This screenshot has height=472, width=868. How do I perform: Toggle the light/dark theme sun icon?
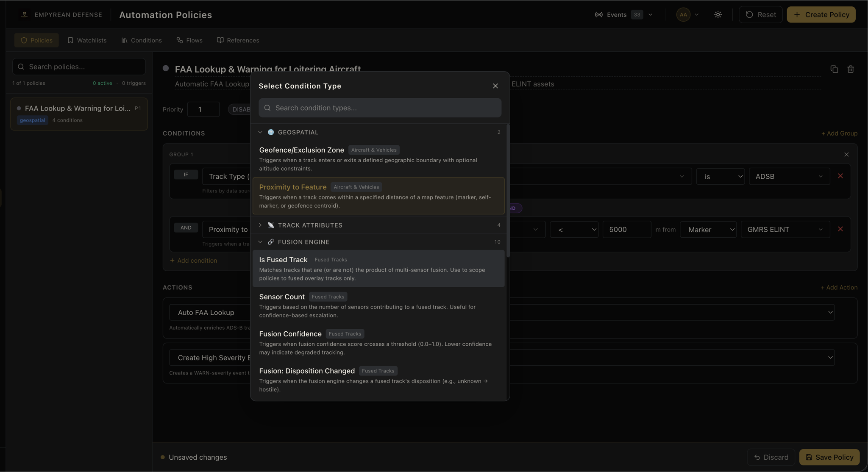718,14
